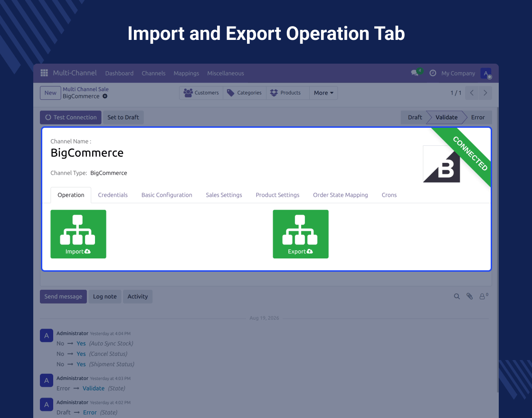Click the green Import operation tile
532x418 pixels.
pyautogui.click(x=78, y=234)
